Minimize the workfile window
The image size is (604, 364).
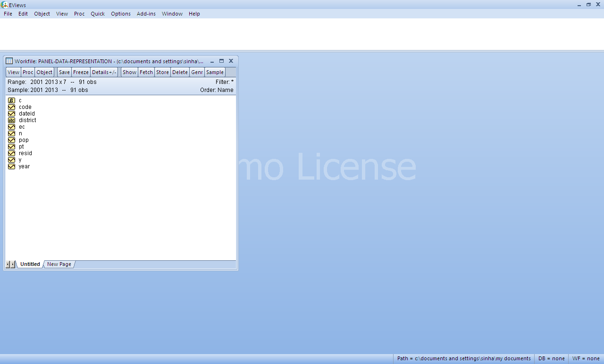click(x=212, y=61)
